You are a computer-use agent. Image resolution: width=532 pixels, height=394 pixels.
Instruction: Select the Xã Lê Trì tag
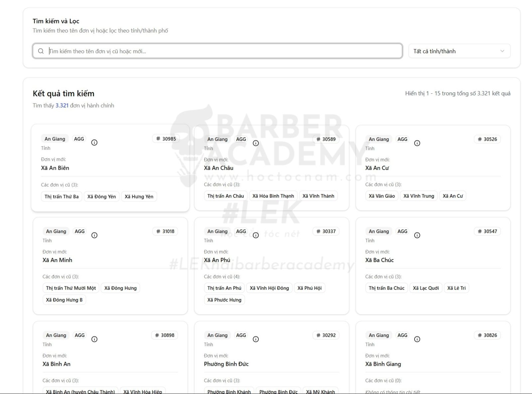coord(457,288)
